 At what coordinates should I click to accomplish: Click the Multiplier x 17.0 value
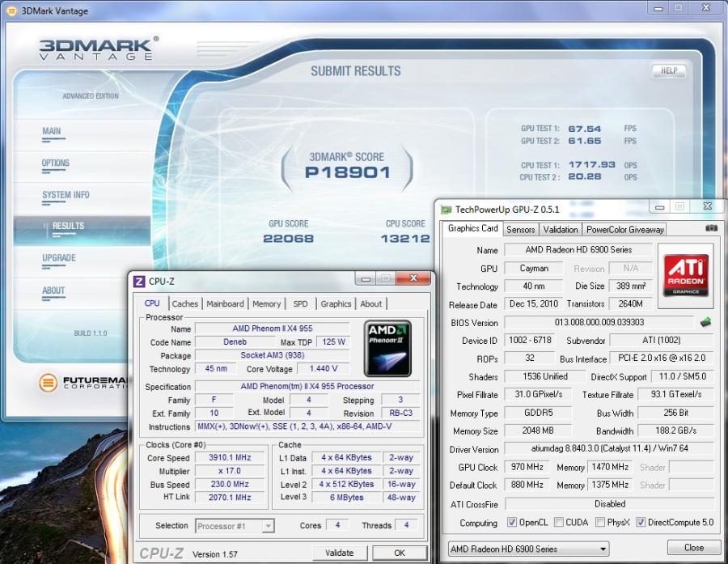click(230, 471)
